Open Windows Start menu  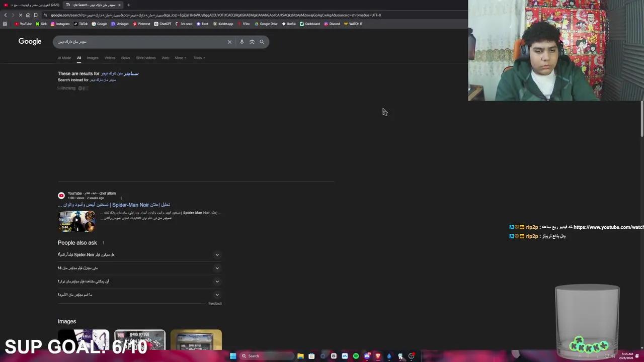coord(232,356)
